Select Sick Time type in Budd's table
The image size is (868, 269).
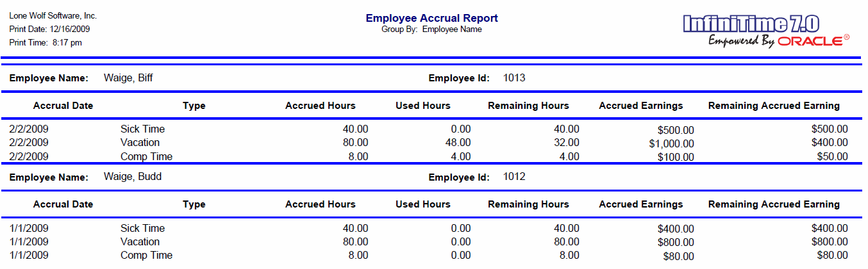(142, 229)
